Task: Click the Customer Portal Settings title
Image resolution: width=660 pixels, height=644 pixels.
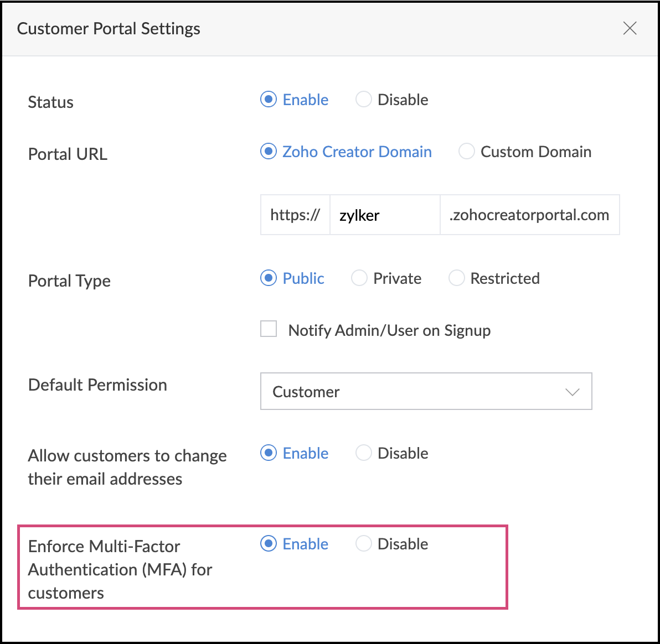Action: coord(109,29)
